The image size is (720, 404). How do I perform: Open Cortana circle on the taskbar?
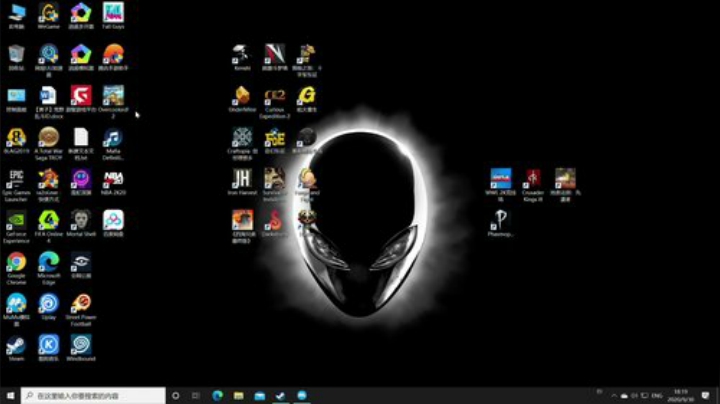point(175,395)
